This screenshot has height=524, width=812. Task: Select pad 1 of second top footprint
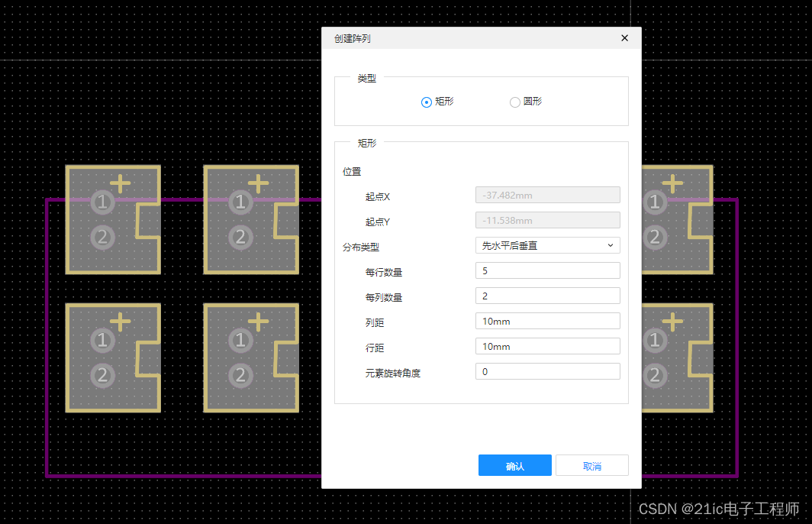pos(240,202)
